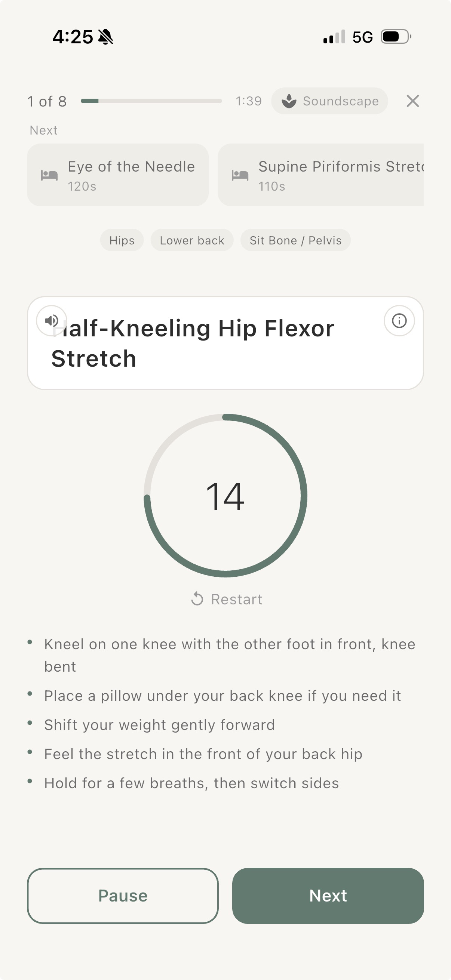Open the Supine Piriformis Stretch card

320,175
